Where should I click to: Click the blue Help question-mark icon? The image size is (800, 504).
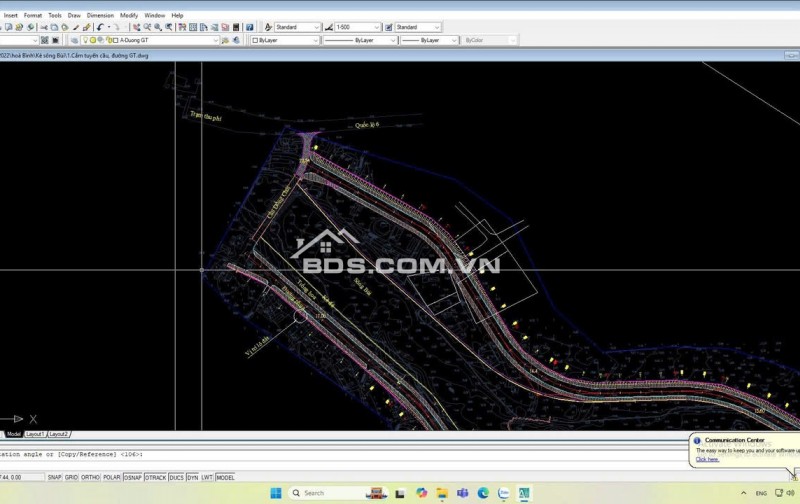[x=249, y=27]
